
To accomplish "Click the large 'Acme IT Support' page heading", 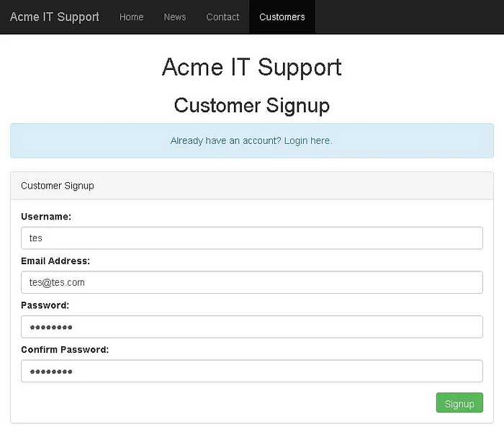I will 252,68.
